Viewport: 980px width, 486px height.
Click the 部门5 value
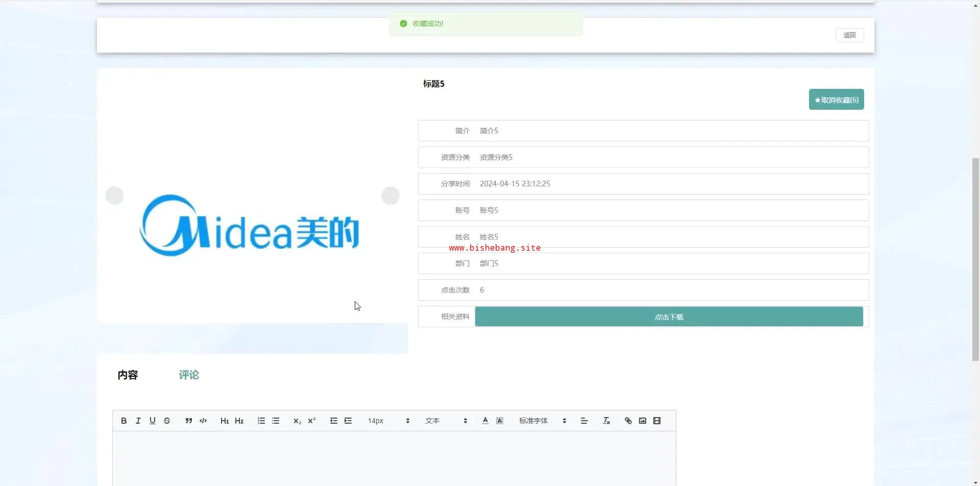[x=489, y=263]
